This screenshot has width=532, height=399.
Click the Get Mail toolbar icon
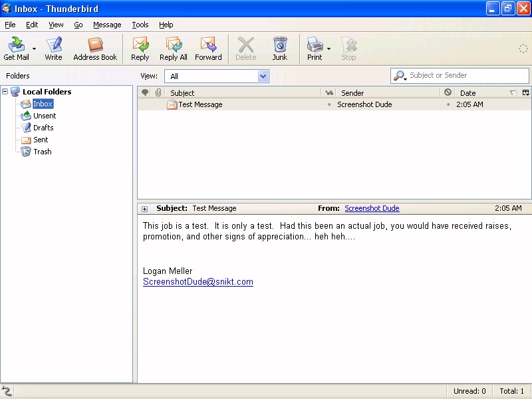click(x=16, y=49)
